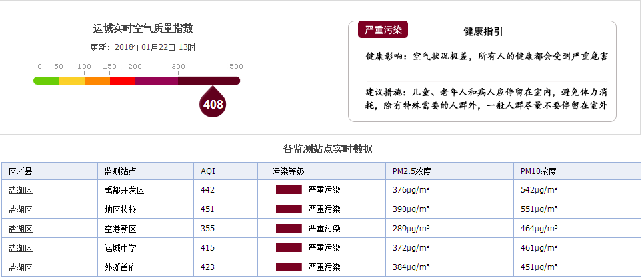Screen dimensions: 644x278
Task: Click the PM2.5 value 384μg/m³
Action: click(411, 268)
